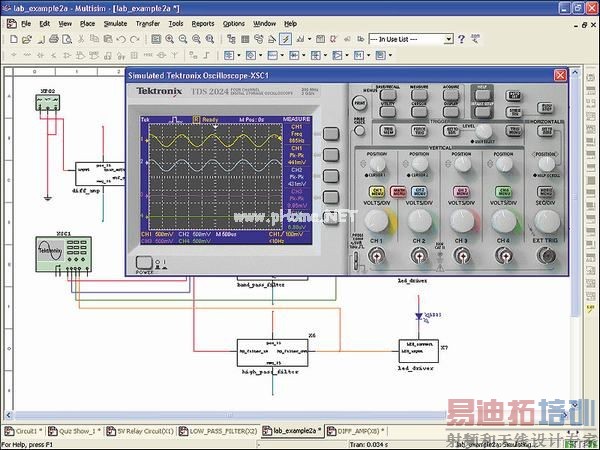Open the Simulate menu
This screenshot has width=600, height=450.
[x=115, y=22]
